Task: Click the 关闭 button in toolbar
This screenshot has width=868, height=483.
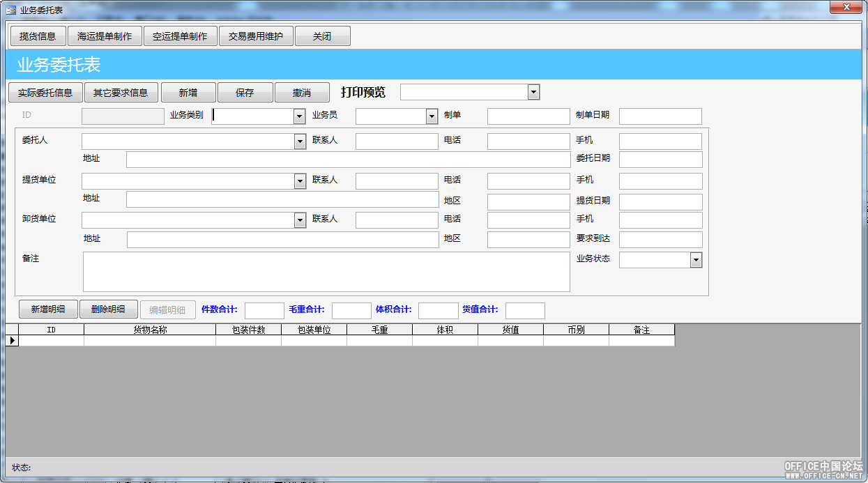Action: pyautogui.click(x=322, y=36)
